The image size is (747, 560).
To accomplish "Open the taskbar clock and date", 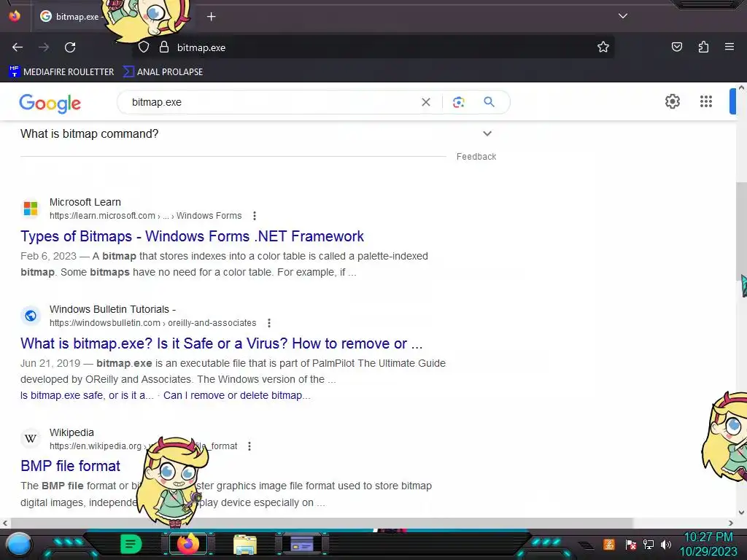I will click(708, 544).
